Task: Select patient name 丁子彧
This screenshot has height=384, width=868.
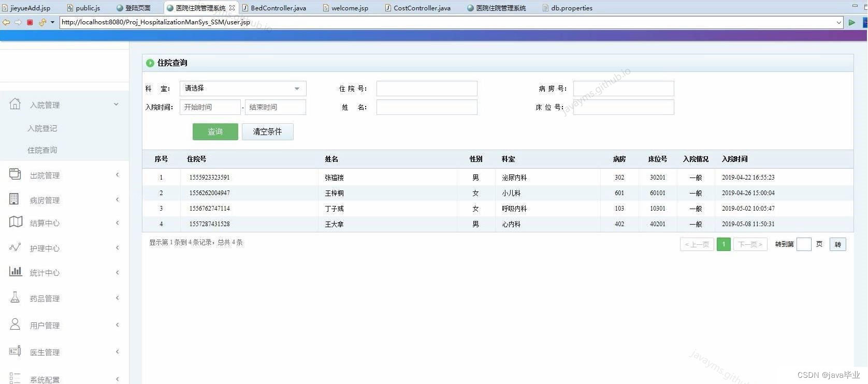Action: tap(335, 209)
